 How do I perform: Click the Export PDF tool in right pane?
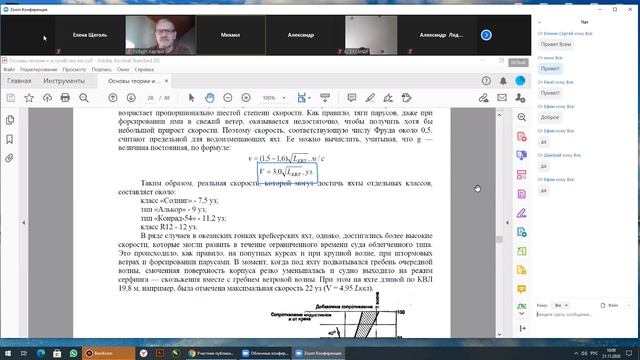point(522,156)
